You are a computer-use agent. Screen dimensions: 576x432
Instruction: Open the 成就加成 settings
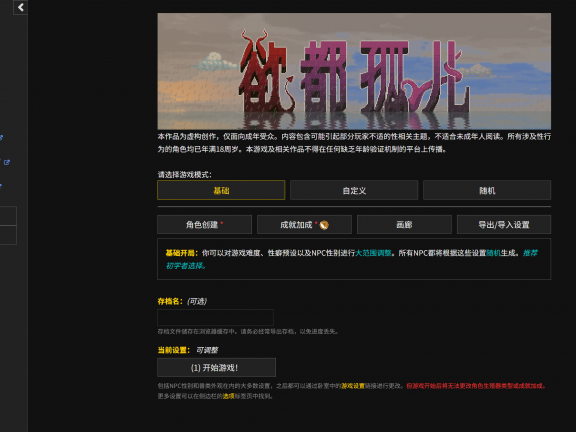pos(304,224)
